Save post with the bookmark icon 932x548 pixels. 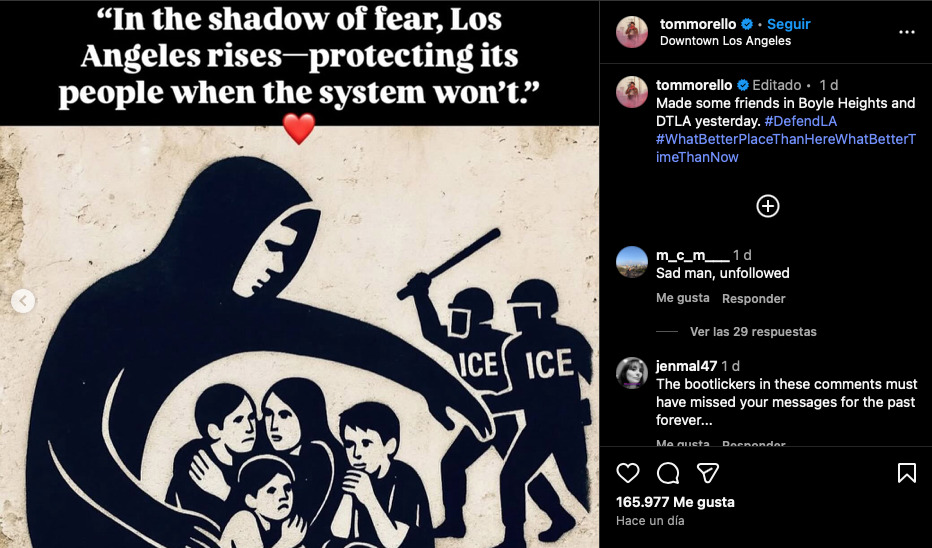[x=906, y=473]
